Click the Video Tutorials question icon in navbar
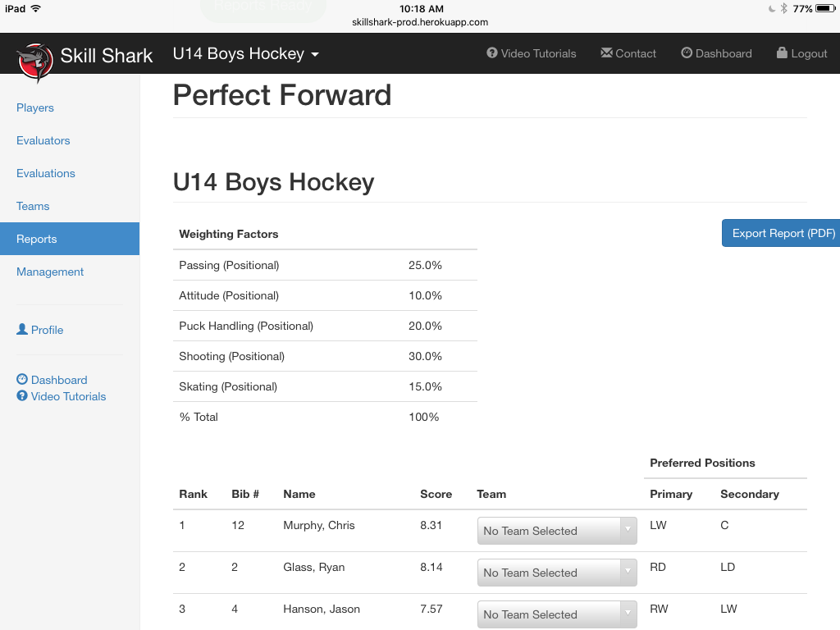 pos(492,53)
